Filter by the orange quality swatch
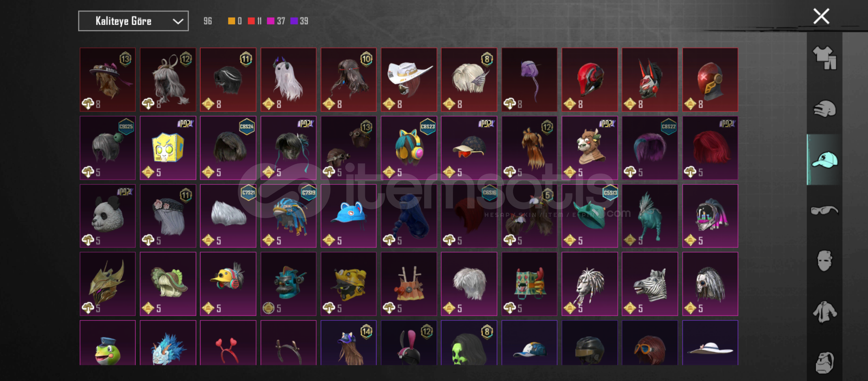868x381 pixels. click(231, 21)
